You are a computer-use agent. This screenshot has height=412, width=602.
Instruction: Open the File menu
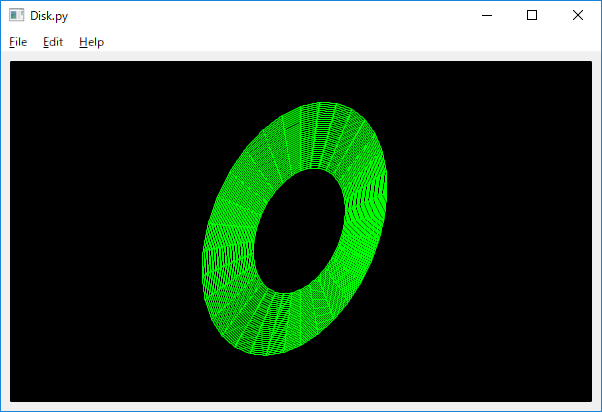click(x=18, y=42)
